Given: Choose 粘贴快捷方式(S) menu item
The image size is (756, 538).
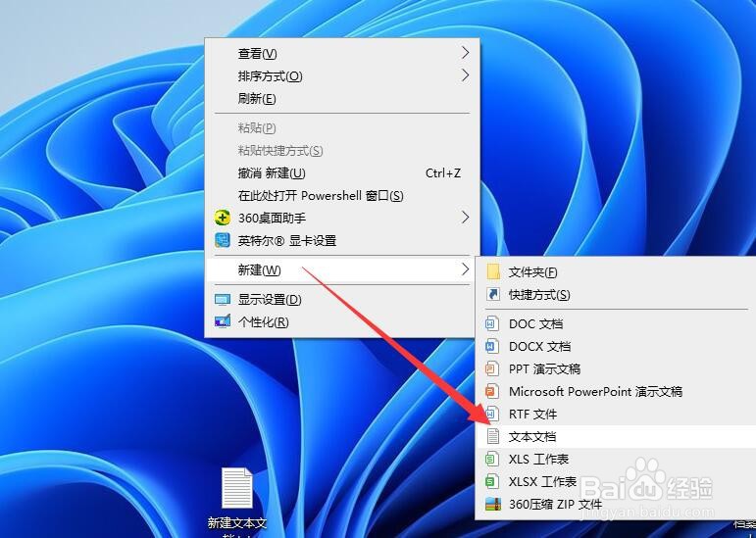Looking at the screenshot, I should point(342,151).
